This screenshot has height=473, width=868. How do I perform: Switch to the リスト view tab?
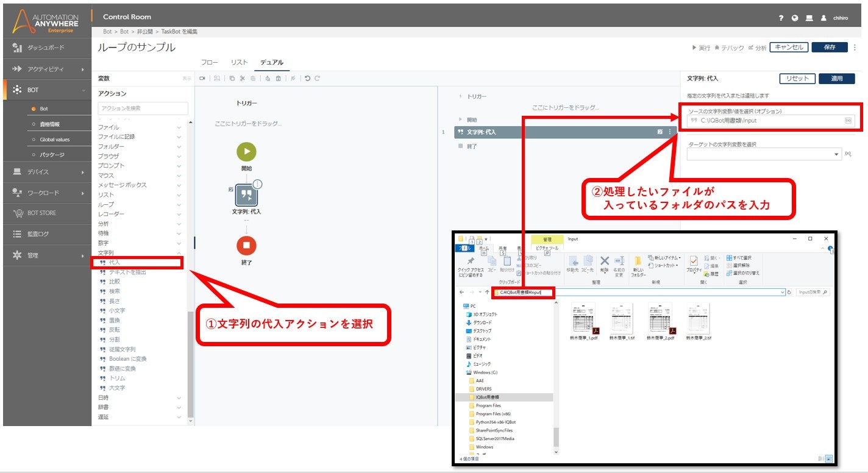click(239, 62)
